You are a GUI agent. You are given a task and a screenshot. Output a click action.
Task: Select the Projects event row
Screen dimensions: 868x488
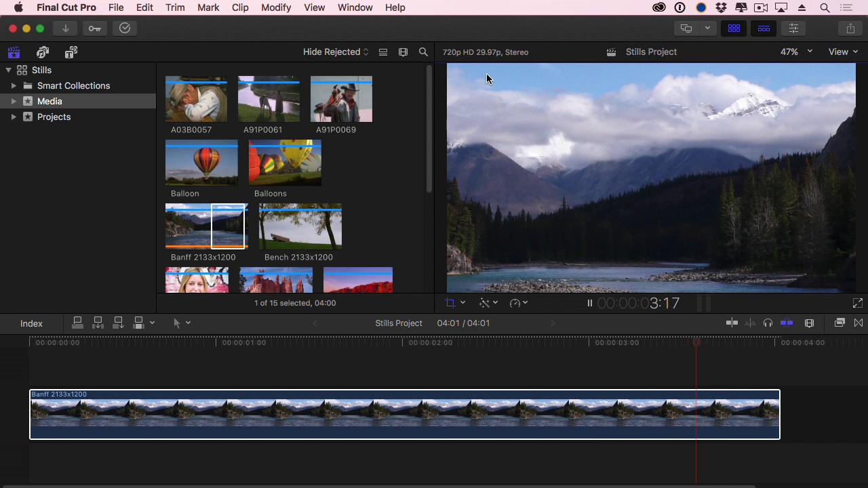click(x=78, y=117)
